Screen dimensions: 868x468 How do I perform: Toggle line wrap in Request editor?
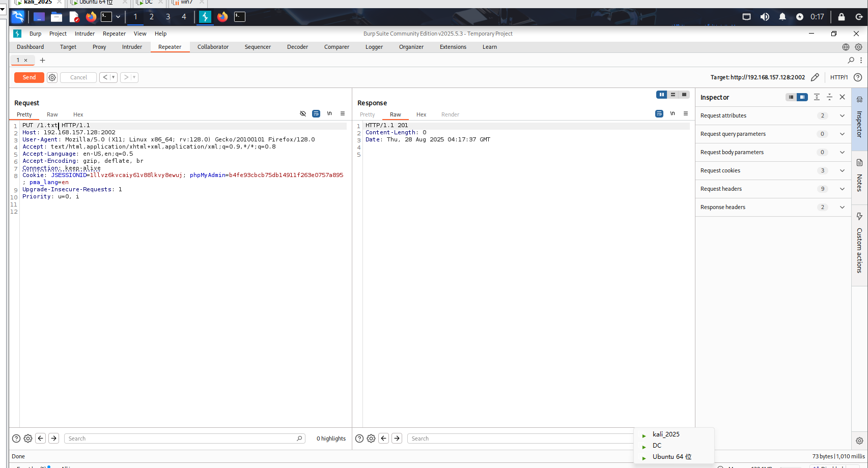[316, 113]
